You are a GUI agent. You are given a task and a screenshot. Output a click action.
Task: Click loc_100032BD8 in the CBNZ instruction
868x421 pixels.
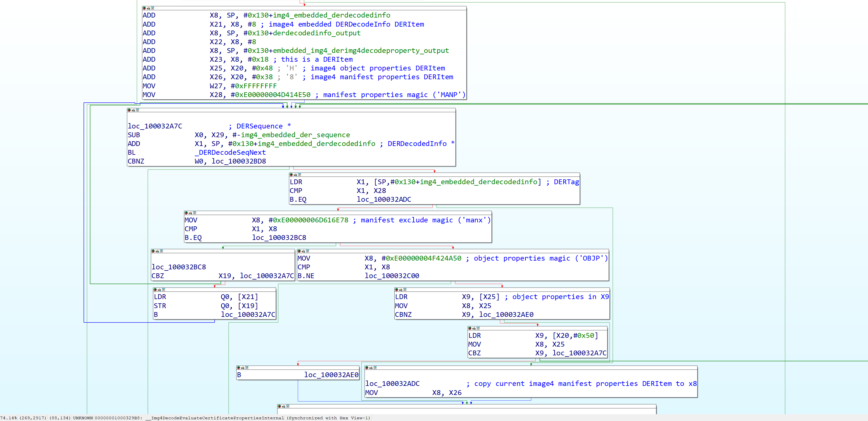[x=239, y=161]
